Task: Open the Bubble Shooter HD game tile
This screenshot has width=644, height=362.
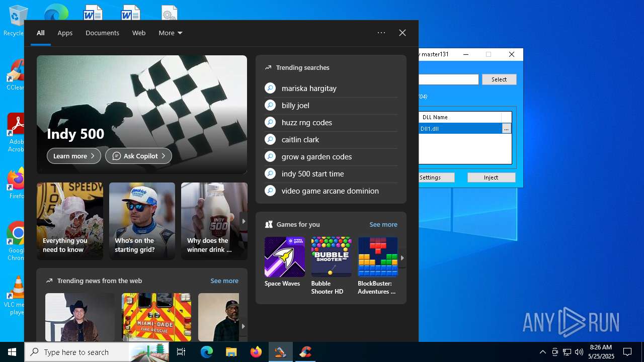Action: coord(331,266)
